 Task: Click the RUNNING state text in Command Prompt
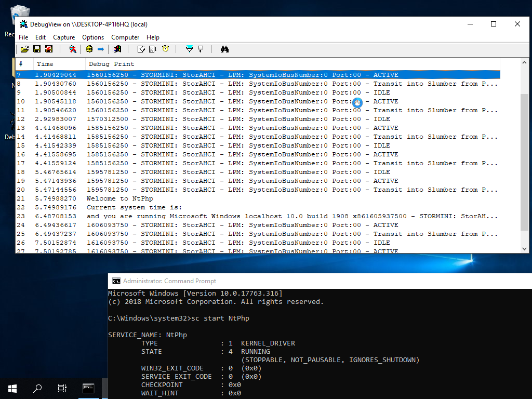coord(256,352)
